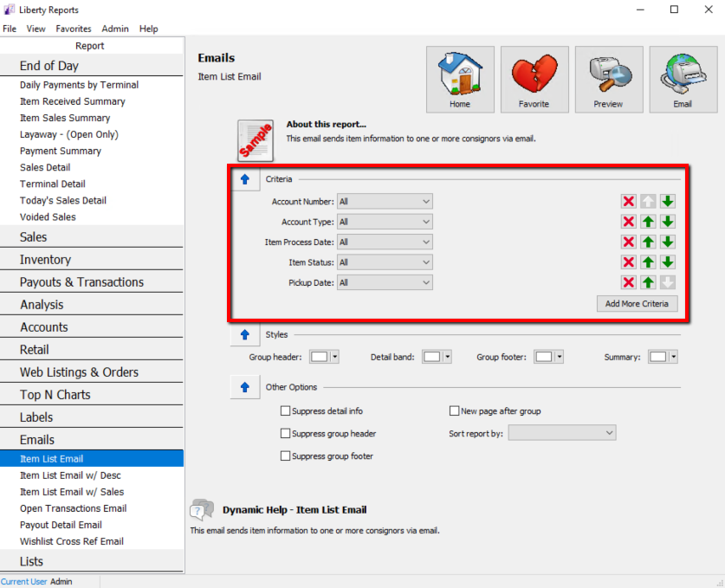Enable Suppress group footer
The width and height of the screenshot is (725, 588).
click(x=285, y=456)
